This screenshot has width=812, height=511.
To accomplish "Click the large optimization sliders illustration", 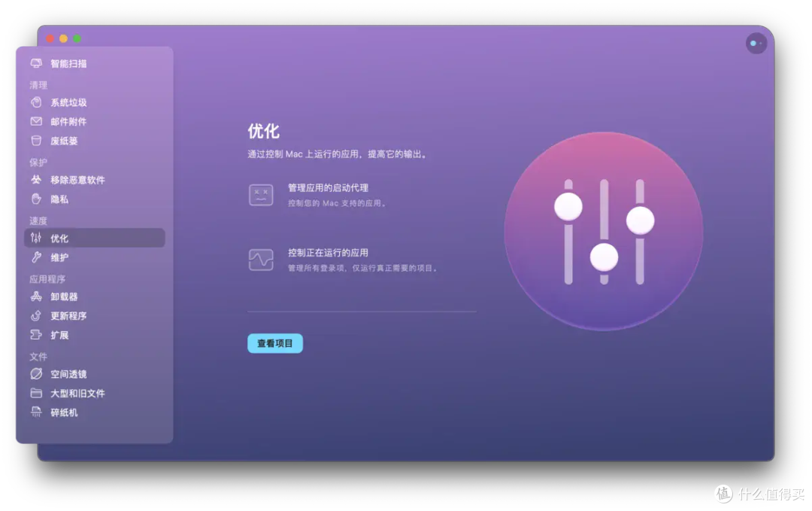I will click(604, 231).
